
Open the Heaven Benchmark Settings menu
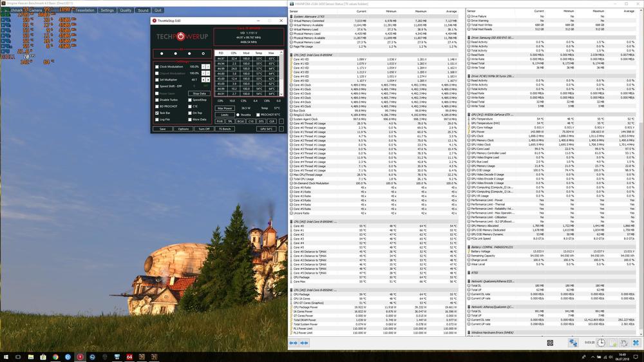click(107, 10)
